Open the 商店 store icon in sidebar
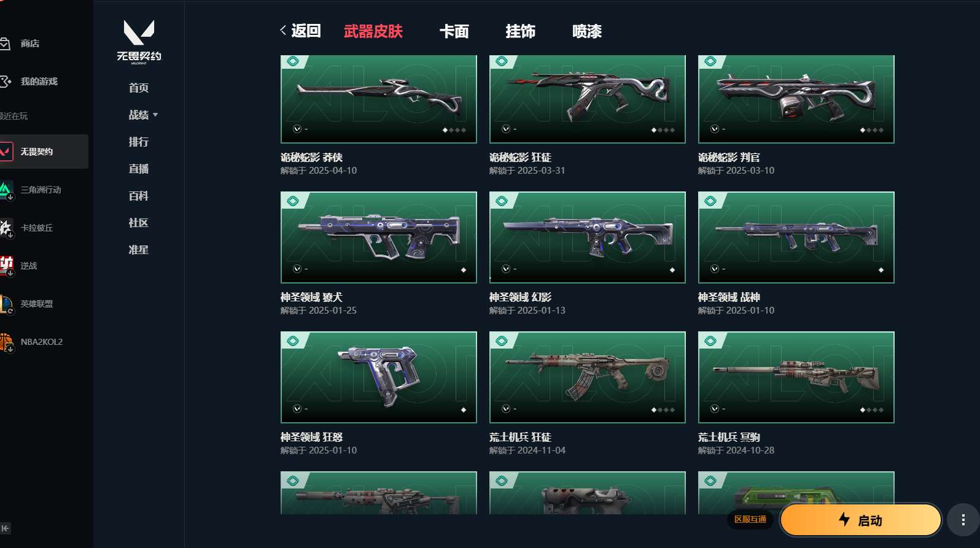This screenshot has width=980, height=548. tap(5, 44)
